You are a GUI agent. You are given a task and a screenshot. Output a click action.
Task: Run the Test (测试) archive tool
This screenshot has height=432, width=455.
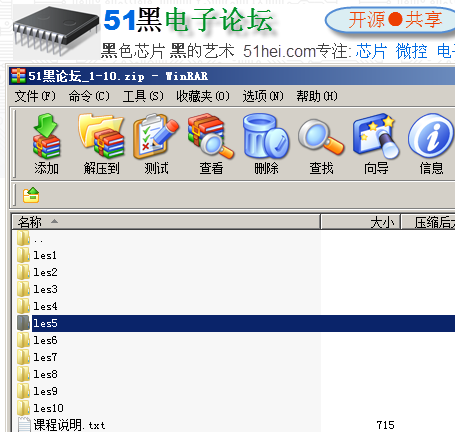pyautogui.click(x=156, y=136)
